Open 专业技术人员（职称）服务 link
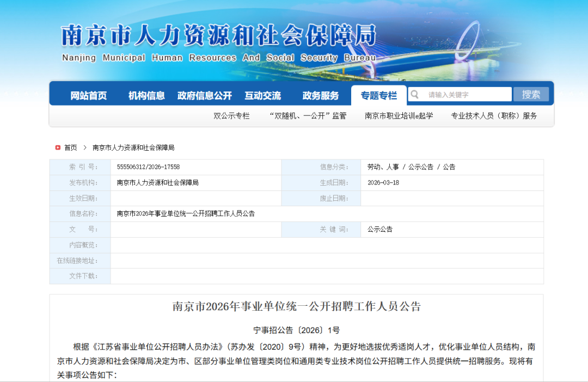This screenshot has width=588, height=382. point(494,116)
